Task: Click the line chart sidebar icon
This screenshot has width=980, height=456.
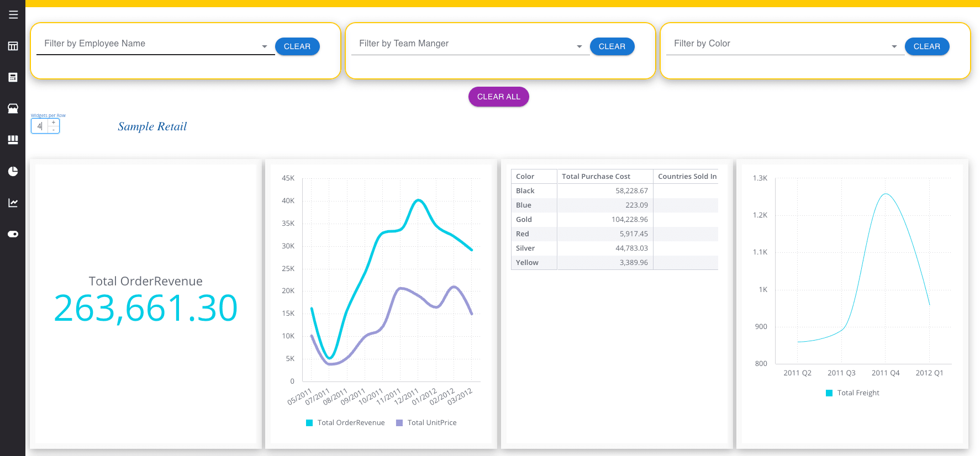Action: pos(13,203)
